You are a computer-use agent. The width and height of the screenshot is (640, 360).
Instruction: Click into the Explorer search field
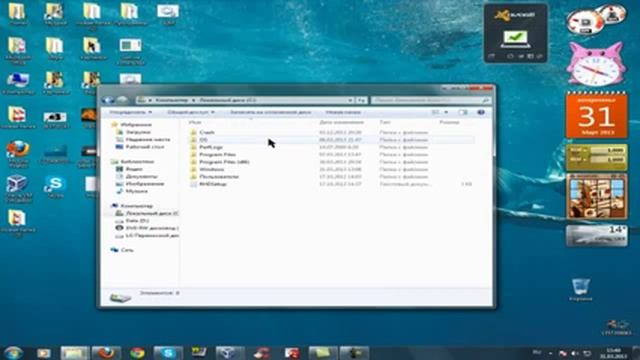point(431,100)
